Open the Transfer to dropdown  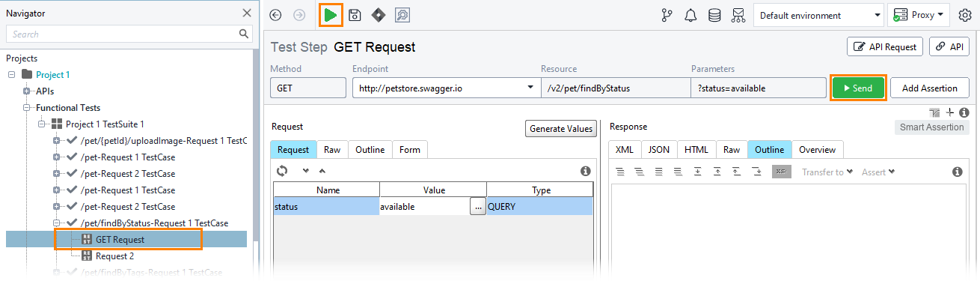pos(827,172)
